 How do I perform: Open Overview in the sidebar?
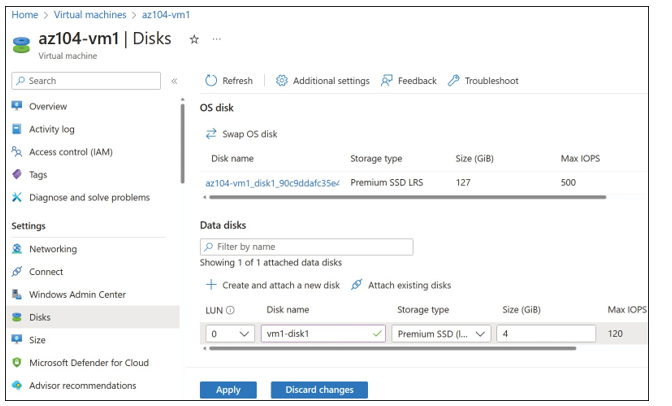click(48, 106)
